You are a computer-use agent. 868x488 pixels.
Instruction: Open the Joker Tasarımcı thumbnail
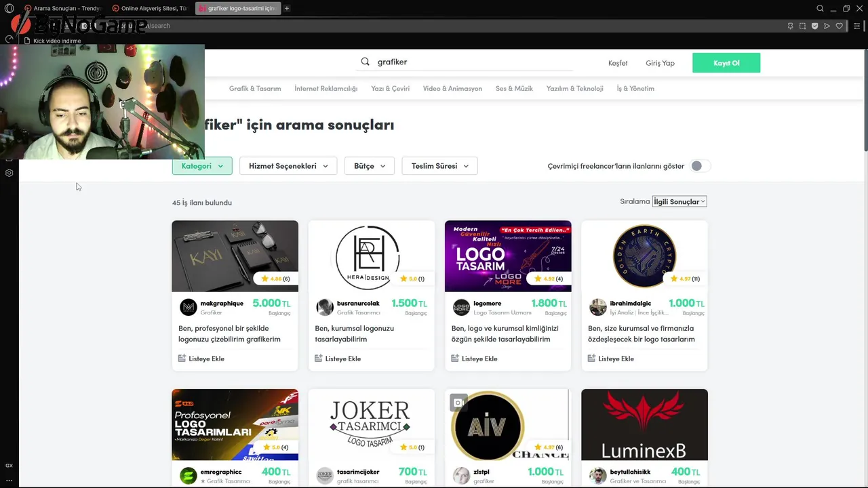click(x=372, y=425)
